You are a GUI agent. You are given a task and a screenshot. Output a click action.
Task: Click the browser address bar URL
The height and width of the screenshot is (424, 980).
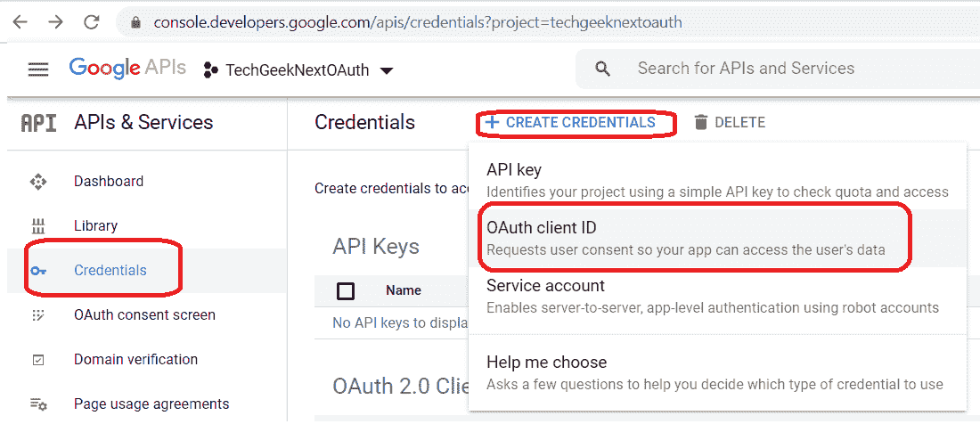point(418,22)
